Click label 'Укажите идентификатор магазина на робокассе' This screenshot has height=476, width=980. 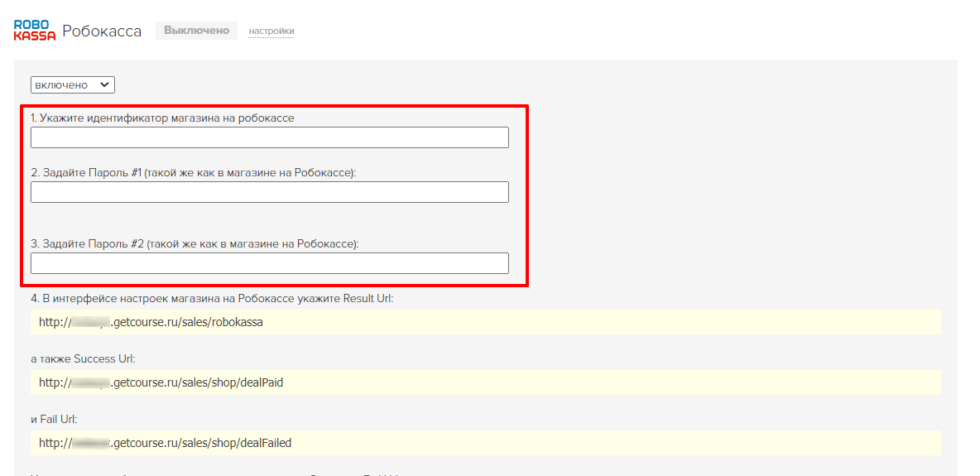point(162,118)
